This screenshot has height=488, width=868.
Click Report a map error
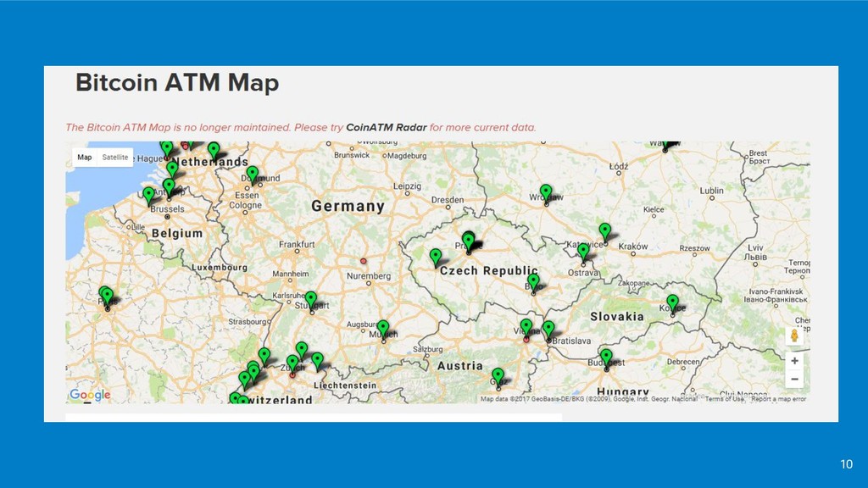(x=778, y=398)
